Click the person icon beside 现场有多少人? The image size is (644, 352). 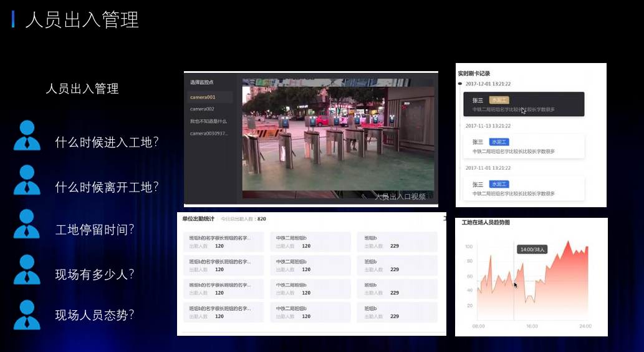(27, 270)
